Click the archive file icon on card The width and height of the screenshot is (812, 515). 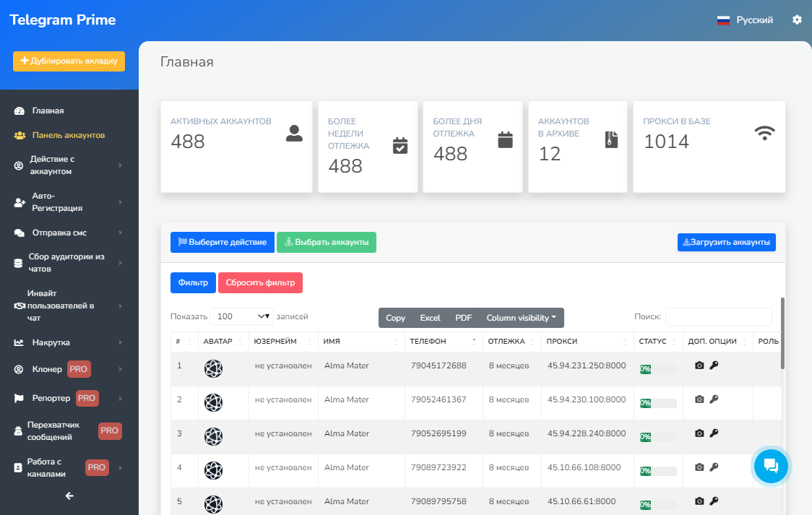[611, 139]
